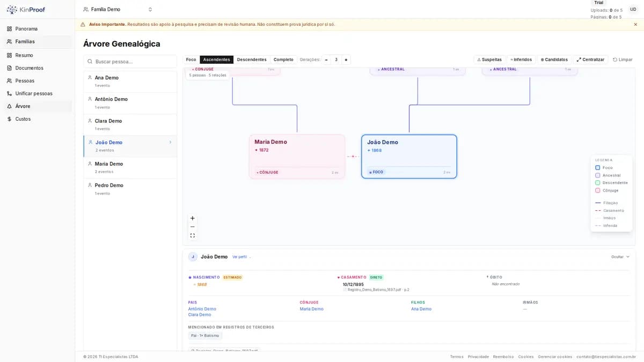
Task: Click the Árvore tree icon in sidebar
Action: point(9,107)
